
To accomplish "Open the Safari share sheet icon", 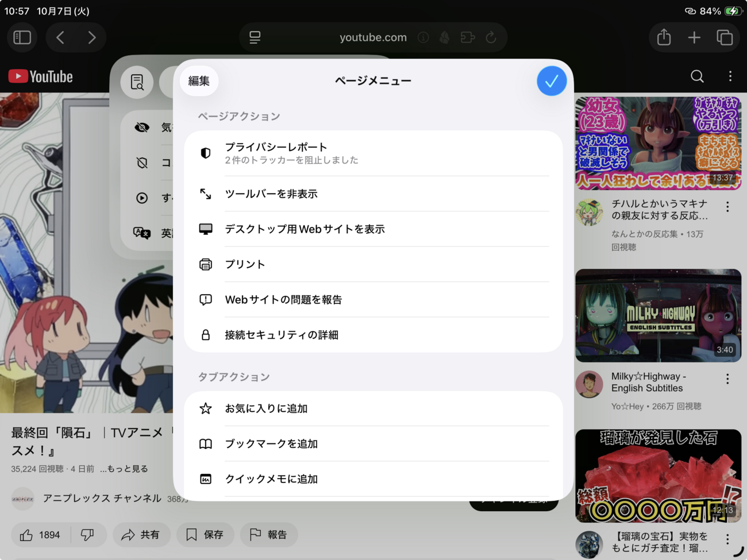I will [x=664, y=37].
